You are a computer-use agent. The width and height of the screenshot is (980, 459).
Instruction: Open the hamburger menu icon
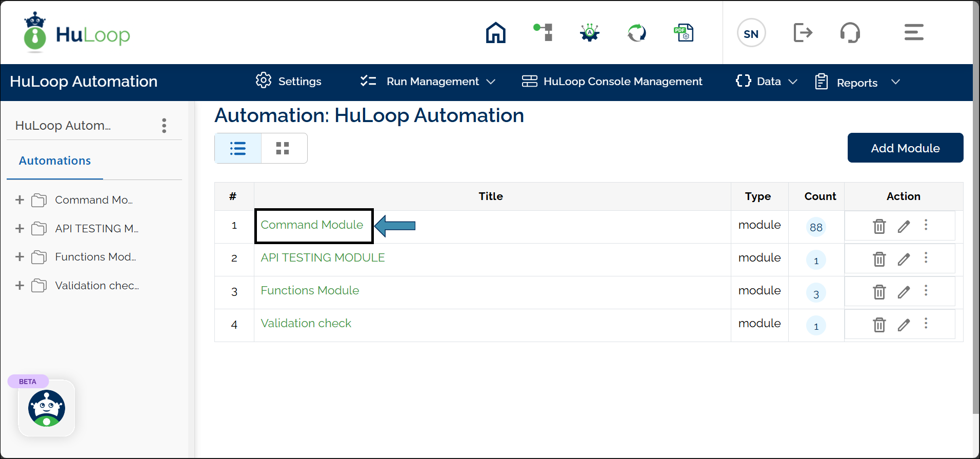[x=913, y=33]
